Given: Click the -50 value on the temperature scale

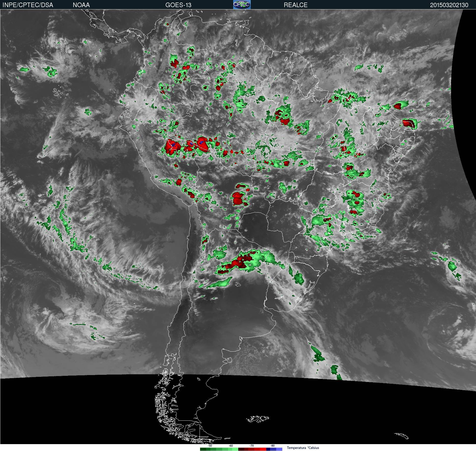Looking at the screenshot, I should pos(210,446).
